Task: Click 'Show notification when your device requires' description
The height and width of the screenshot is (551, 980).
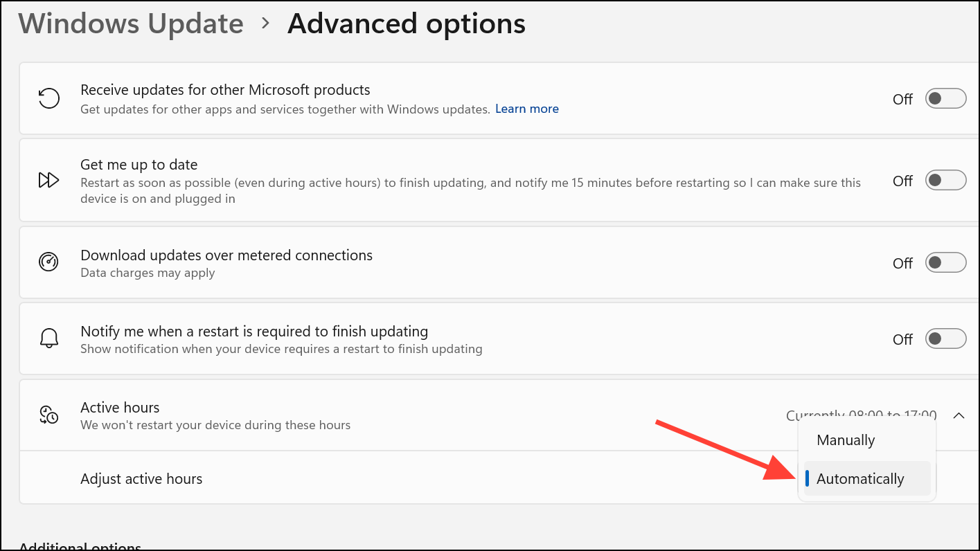Action: (281, 349)
